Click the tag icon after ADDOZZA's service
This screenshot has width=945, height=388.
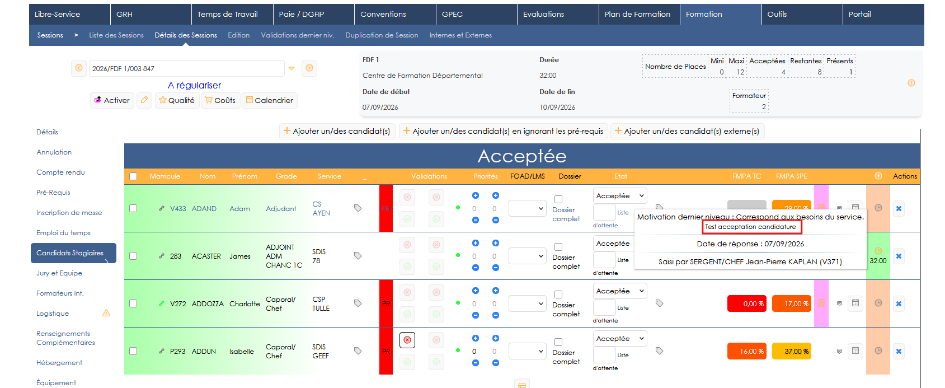[357, 303]
